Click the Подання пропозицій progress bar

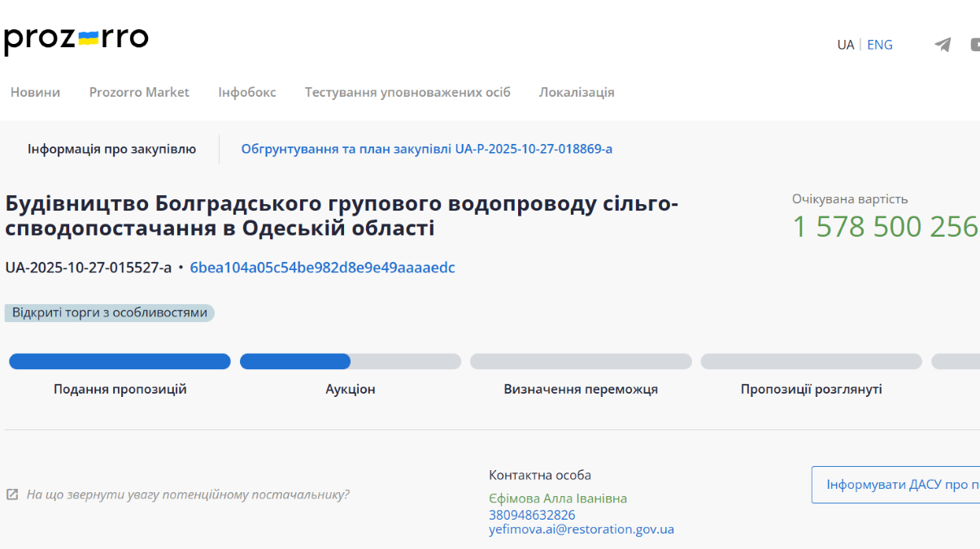tap(120, 362)
